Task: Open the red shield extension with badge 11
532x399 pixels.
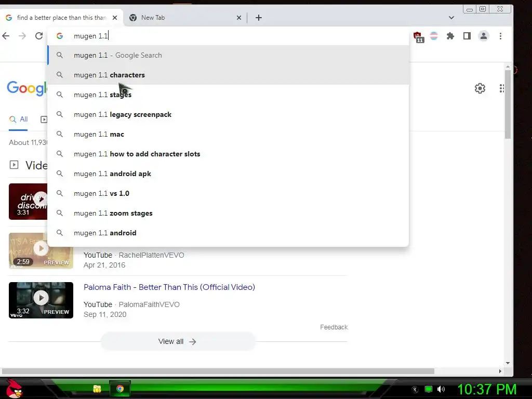Action: coord(418,37)
